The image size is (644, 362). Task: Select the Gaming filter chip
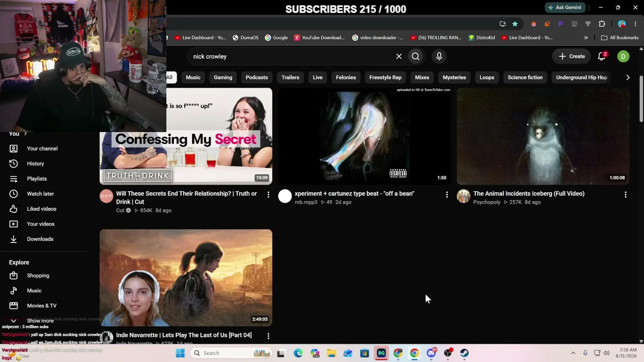[223, 77]
